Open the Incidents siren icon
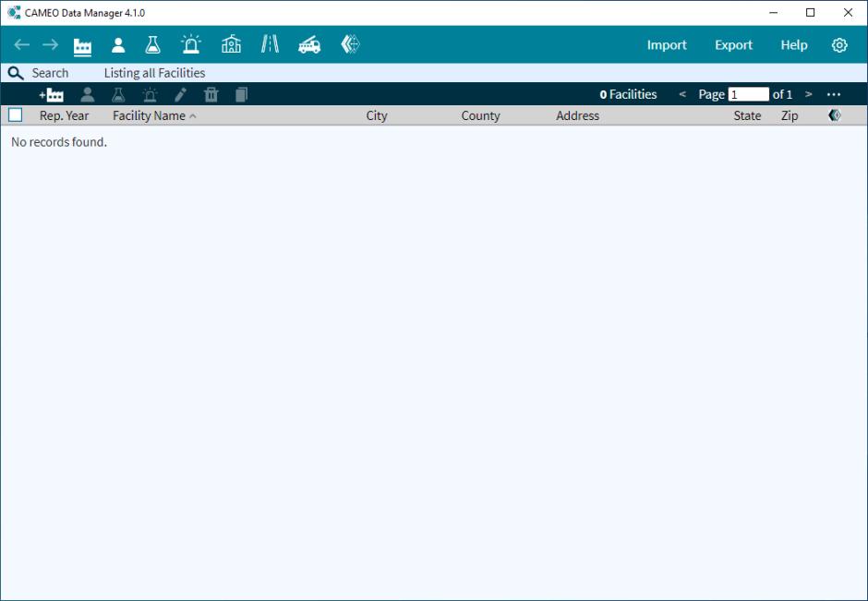Viewport: 868px width, 601px height. click(x=191, y=44)
